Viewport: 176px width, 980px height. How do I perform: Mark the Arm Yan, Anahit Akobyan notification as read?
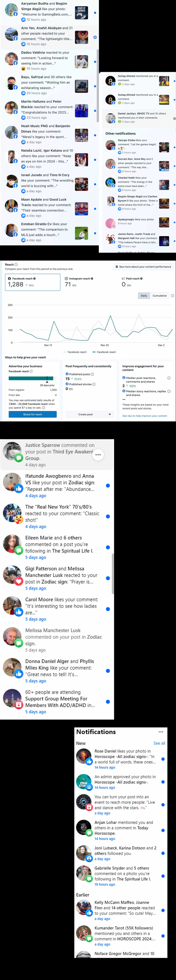(x=95, y=37)
